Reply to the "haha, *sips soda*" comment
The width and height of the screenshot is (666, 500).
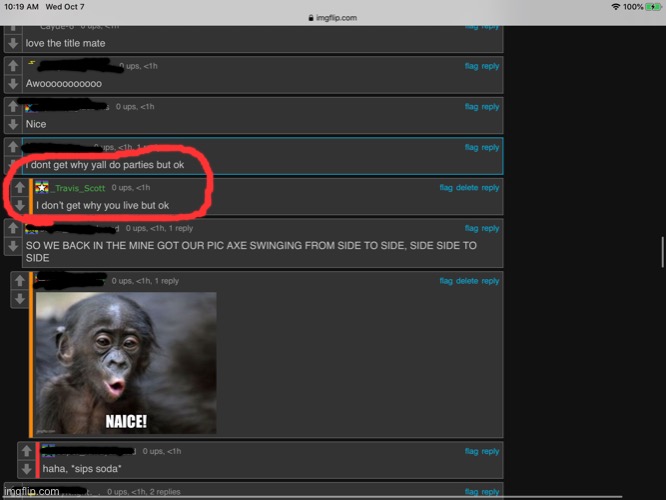[x=490, y=451]
